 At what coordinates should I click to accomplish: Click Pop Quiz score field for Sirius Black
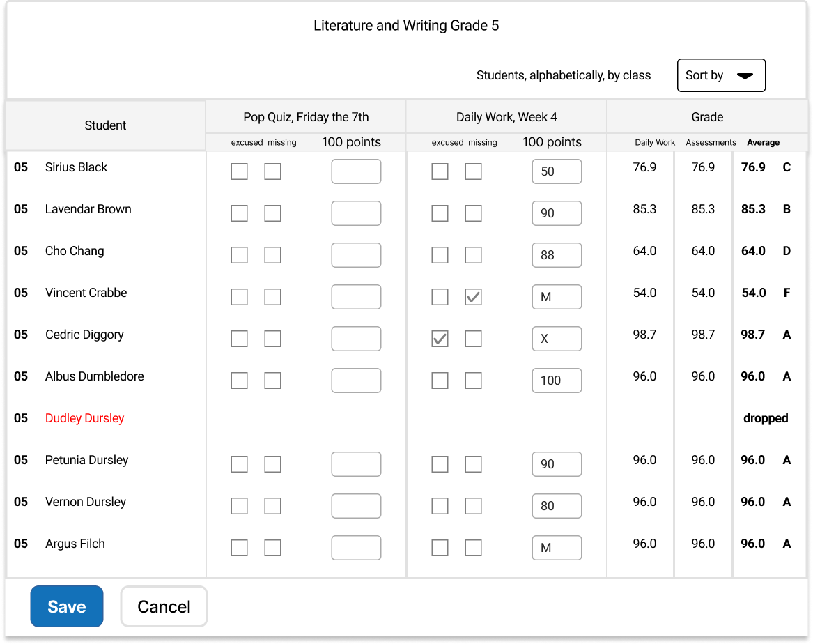356,171
